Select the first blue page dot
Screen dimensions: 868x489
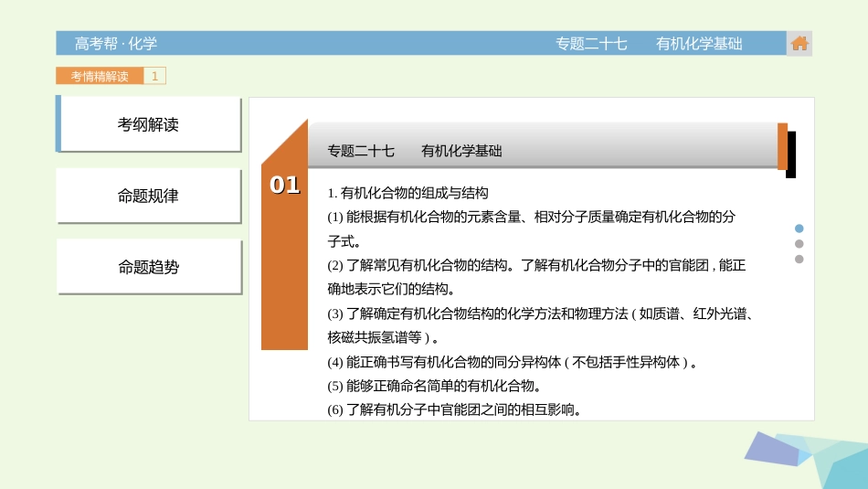coord(799,229)
